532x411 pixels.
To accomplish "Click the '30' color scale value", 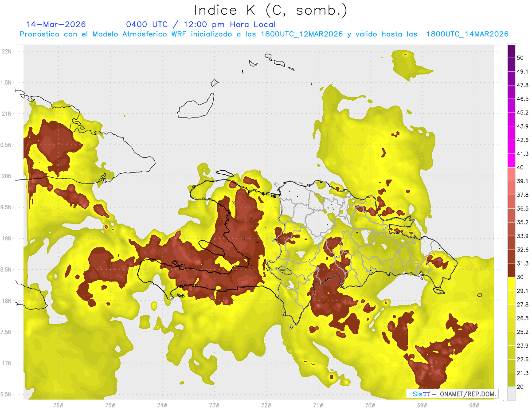I will (x=520, y=277).
